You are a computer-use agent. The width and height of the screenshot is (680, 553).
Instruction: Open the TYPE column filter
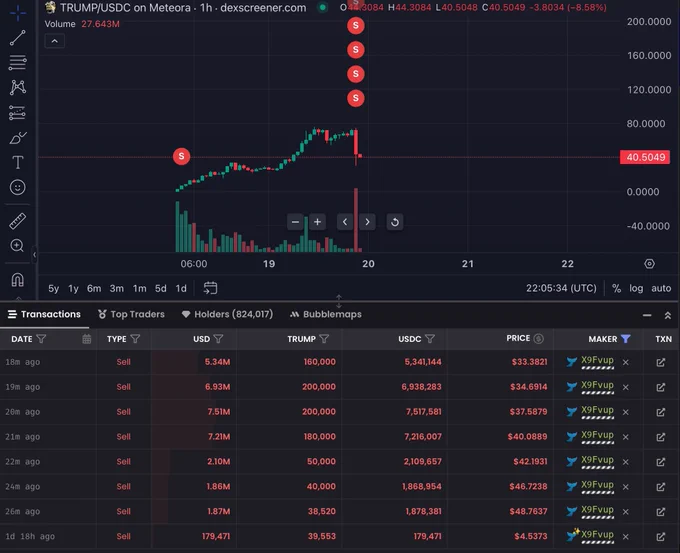135,339
